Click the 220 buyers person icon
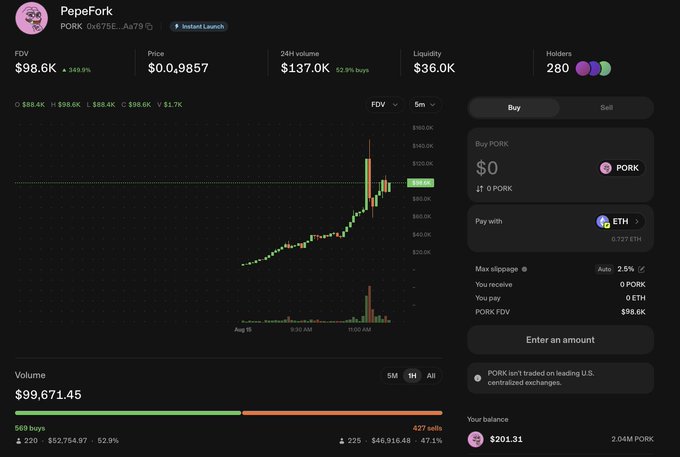Image resolution: width=680 pixels, height=457 pixels. coord(19,441)
